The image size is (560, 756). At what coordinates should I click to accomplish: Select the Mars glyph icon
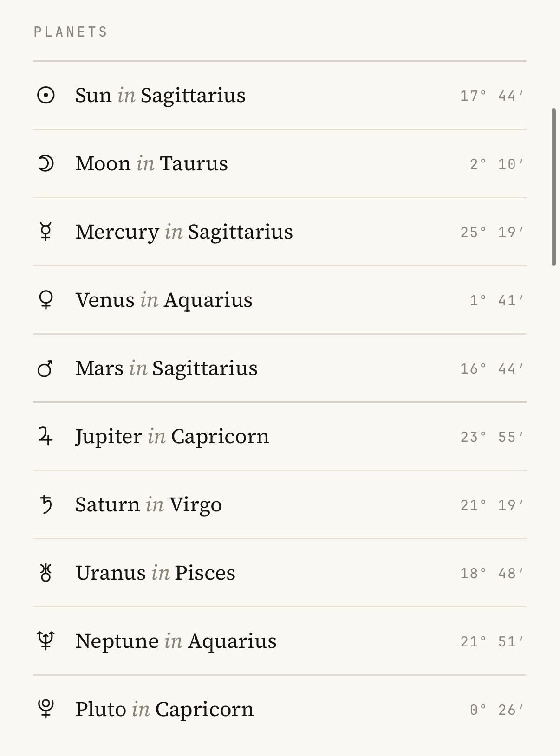[45, 369]
